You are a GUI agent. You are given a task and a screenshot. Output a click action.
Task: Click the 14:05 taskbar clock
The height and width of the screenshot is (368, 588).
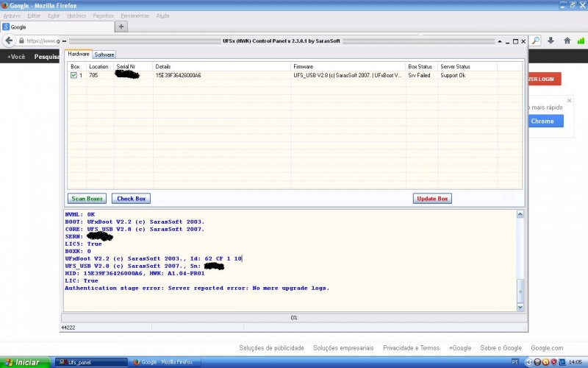[575, 362]
